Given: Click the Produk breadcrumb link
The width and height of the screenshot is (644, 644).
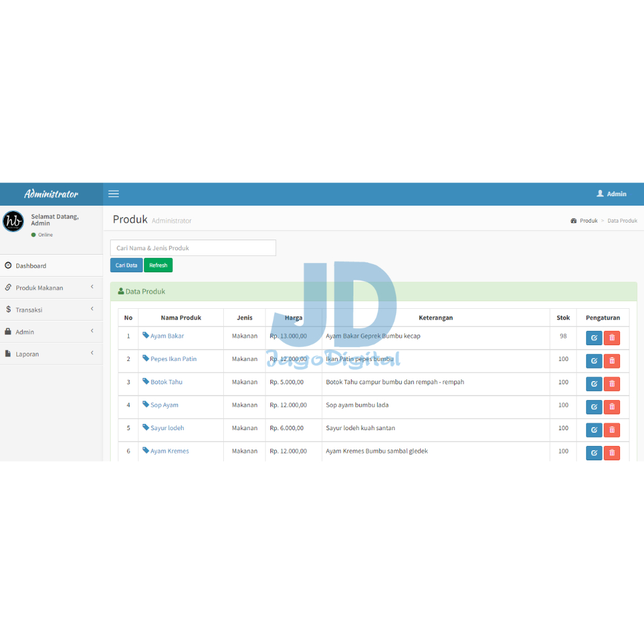Looking at the screenshot, I should (x=589, y=221).
